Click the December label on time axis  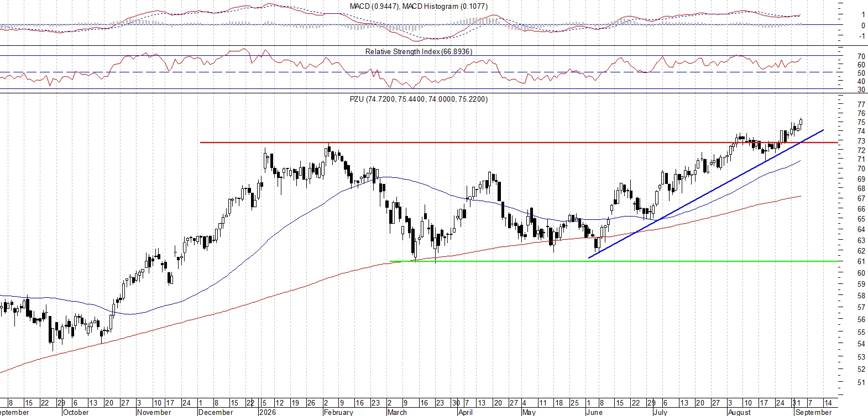coord(216,412)
